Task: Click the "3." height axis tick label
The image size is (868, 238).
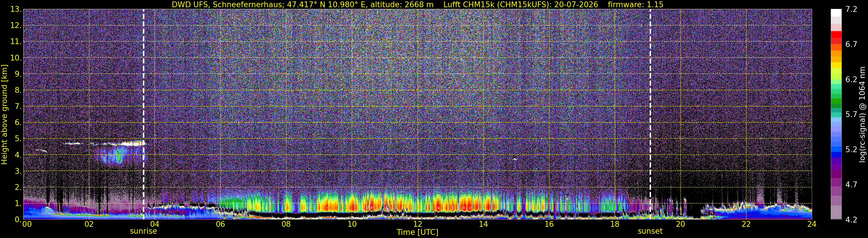Action: click(x=18, y=171)
